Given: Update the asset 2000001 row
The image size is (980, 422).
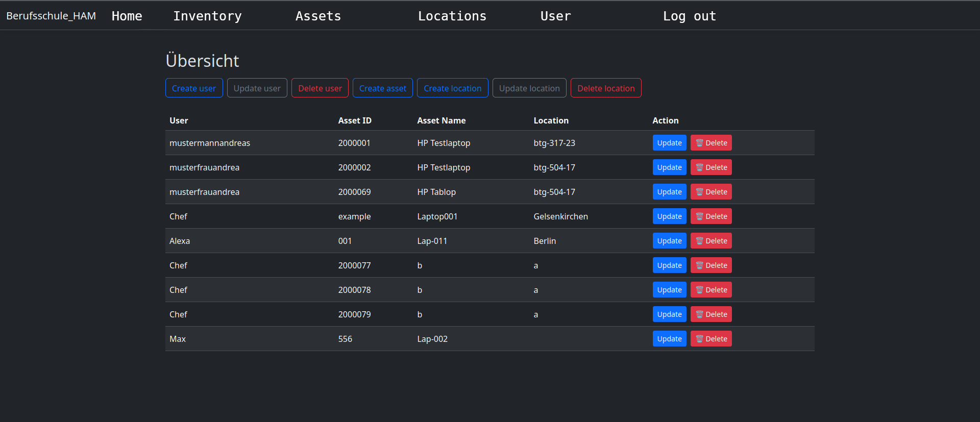Looking at the screenshot, I should pos(669,143).
